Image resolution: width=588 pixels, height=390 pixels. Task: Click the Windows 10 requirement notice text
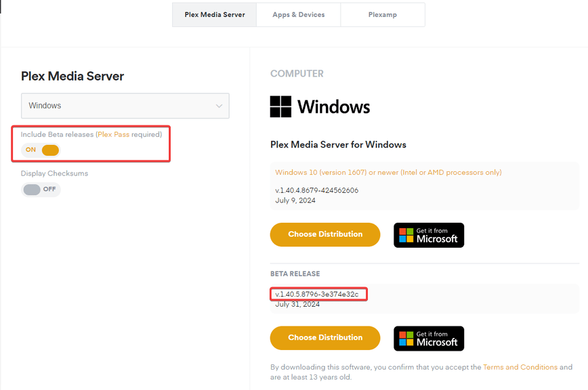point(388,173)
